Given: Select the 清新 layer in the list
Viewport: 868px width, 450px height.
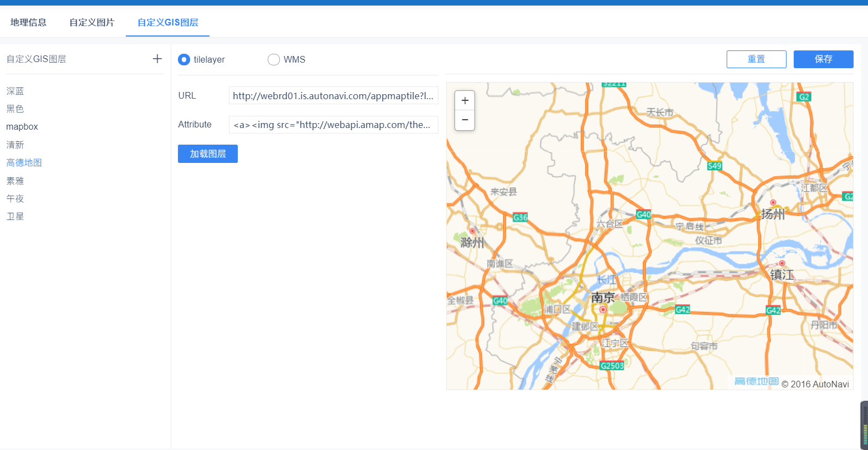Looking at the screenshot, I should (x=16, y=145).
